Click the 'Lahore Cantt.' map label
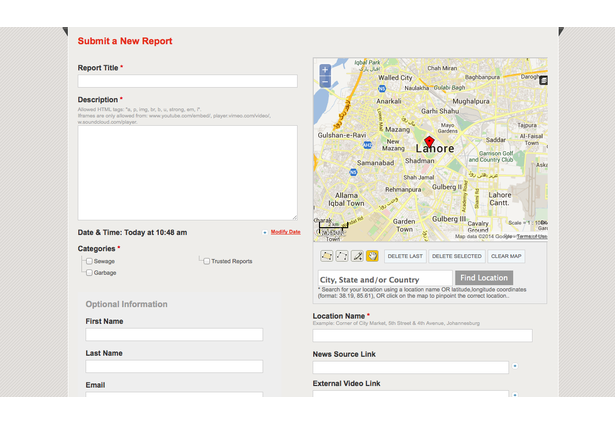This screenshot has height=424, width=615. click(500, 199)
